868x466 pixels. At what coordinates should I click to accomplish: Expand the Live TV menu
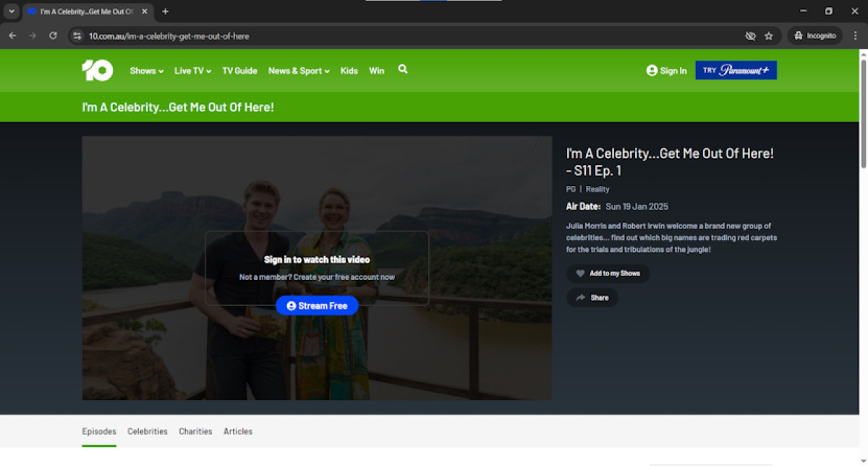click(x=192, y=71)
